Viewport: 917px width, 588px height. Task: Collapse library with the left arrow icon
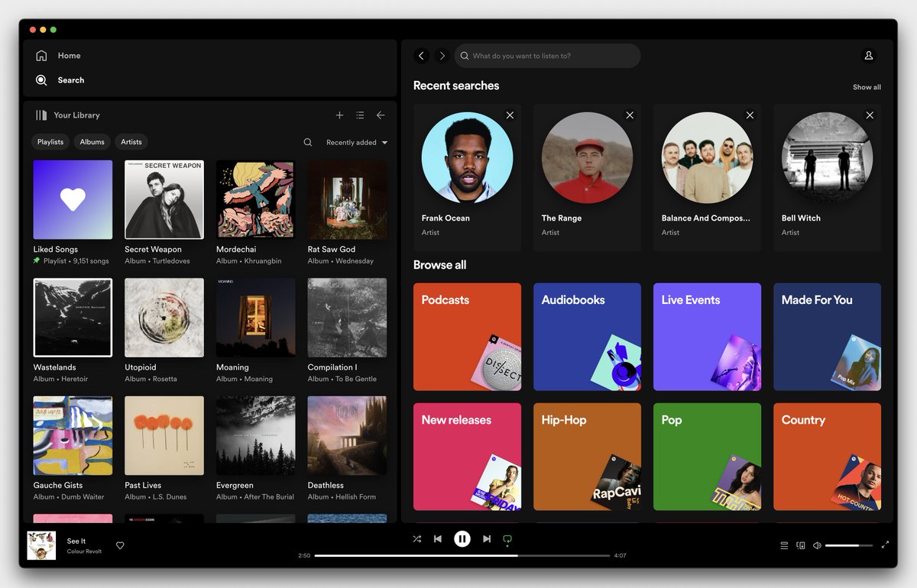pos(381,115)
